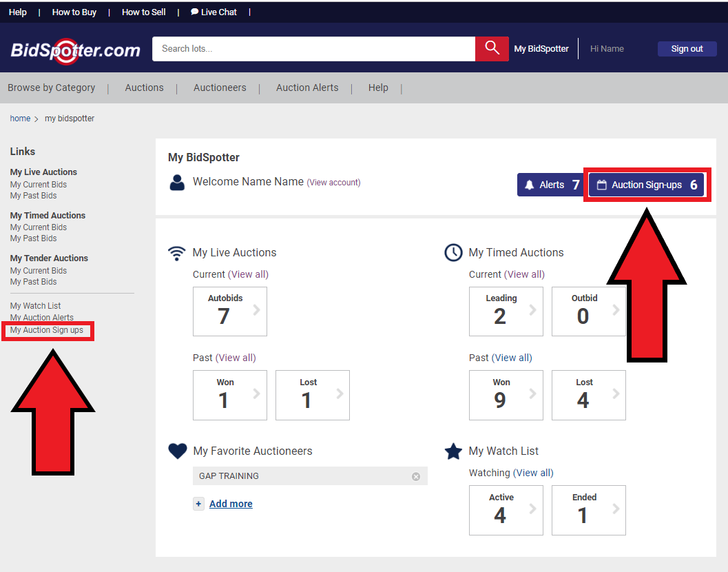The width and height of the screenshot is (728, 572).
Task: Open My Past Bids under My Live Auctions
Action: pos(34,196)
